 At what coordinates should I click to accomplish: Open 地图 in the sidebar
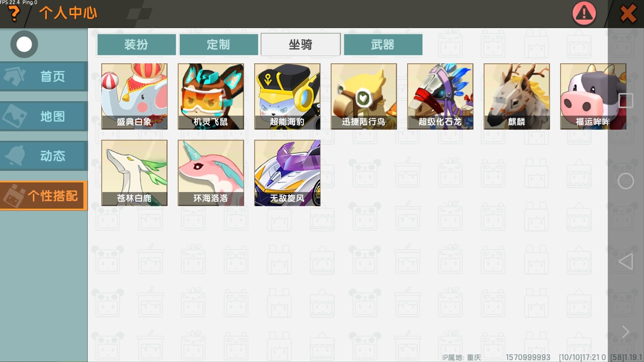click(44, 116)
